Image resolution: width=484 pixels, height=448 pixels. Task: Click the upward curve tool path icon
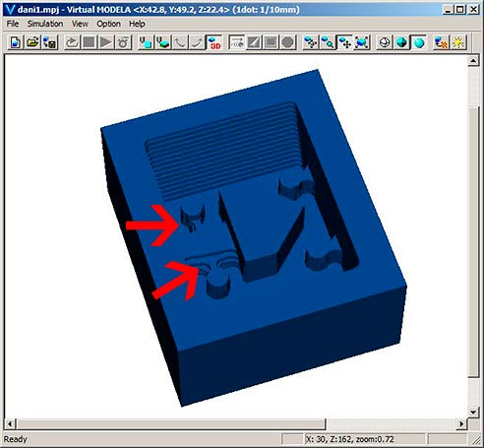pos(197,42)
